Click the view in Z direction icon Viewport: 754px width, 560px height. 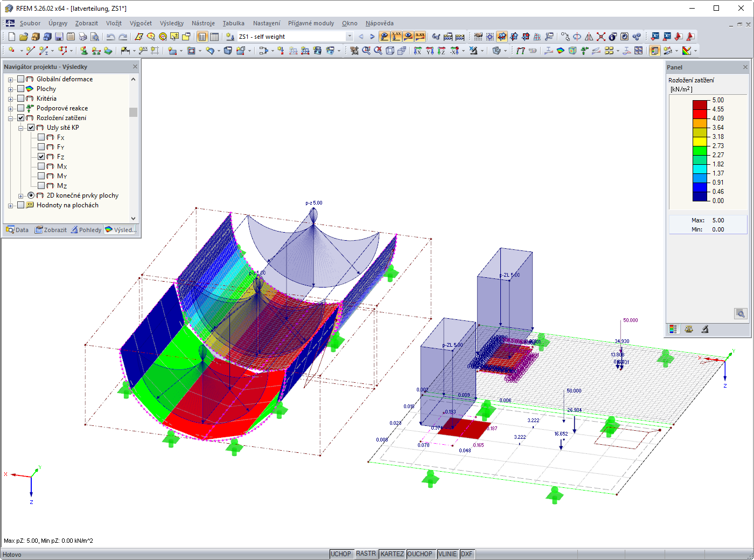(442, 51)
